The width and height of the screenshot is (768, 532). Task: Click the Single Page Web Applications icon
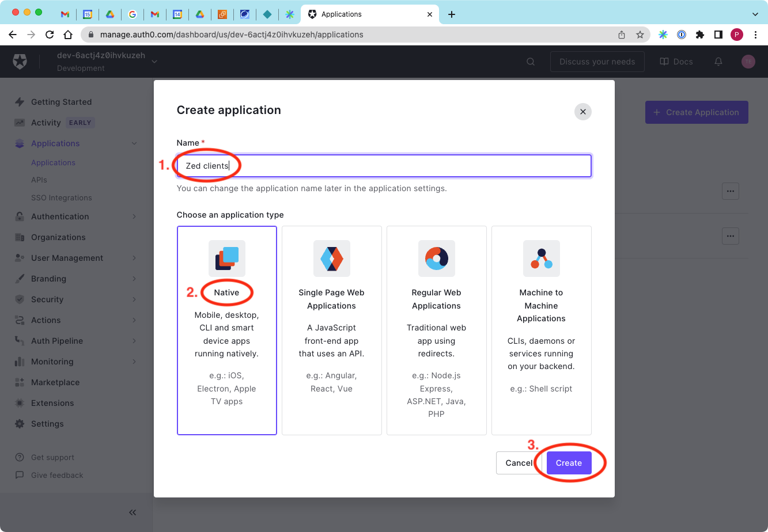click(332, 259)
